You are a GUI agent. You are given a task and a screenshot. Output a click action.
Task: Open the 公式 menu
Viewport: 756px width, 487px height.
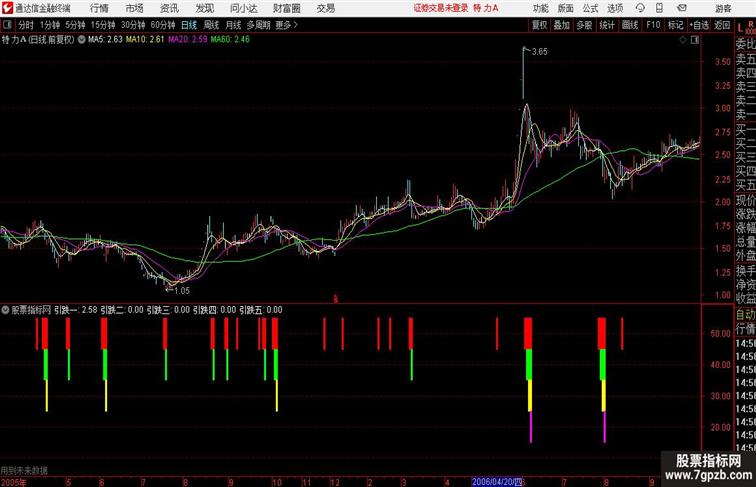pos(590,8)
